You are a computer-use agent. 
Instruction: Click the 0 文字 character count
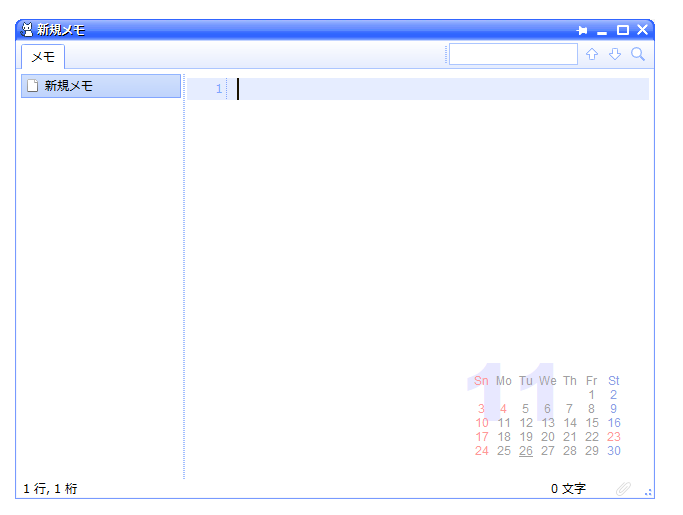568,489
